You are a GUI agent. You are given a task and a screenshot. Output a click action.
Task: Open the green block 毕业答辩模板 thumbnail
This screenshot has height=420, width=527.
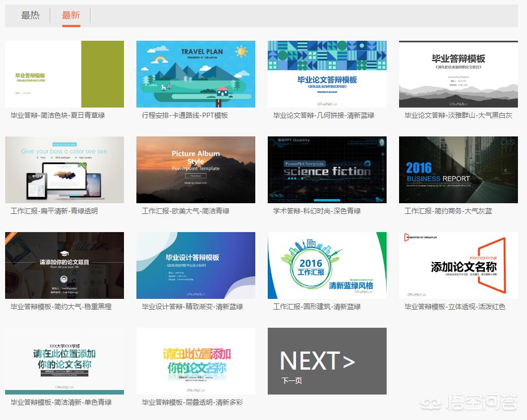click(65, 74)
